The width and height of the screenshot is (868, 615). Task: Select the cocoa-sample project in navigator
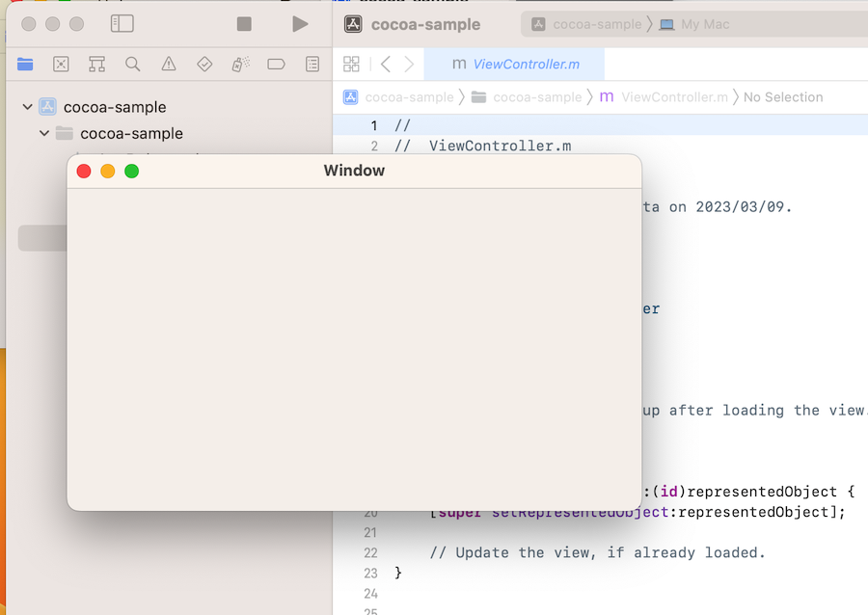114,107
